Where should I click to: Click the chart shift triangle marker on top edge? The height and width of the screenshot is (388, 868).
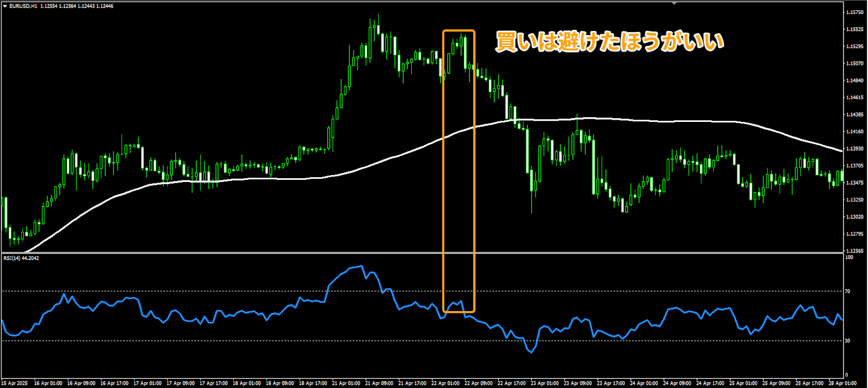(674, 3)
